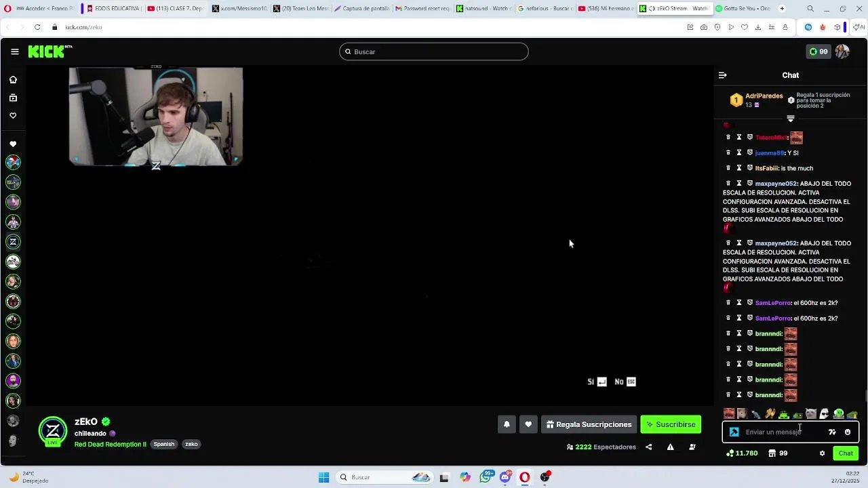Open the emoji picker in chat input
The width and height of the screenshot is (868, 488).
(x=848, y=432)
